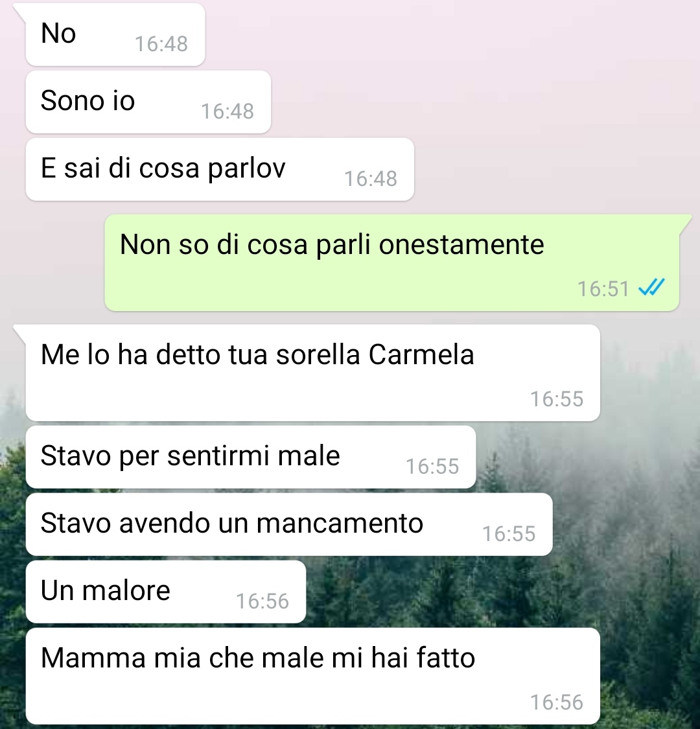This screenshot has width=700, height=729.
Task: Click the 16:51 timestamp on sent message
Action: (x=603, y=289)
